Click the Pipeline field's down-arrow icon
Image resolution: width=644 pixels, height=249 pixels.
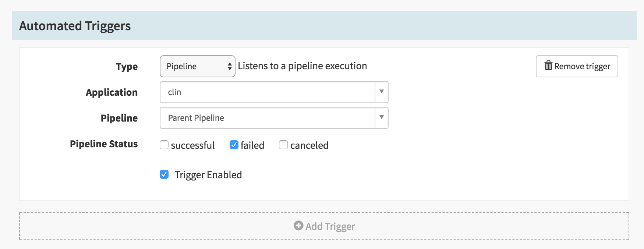click(x=382, y=118)
